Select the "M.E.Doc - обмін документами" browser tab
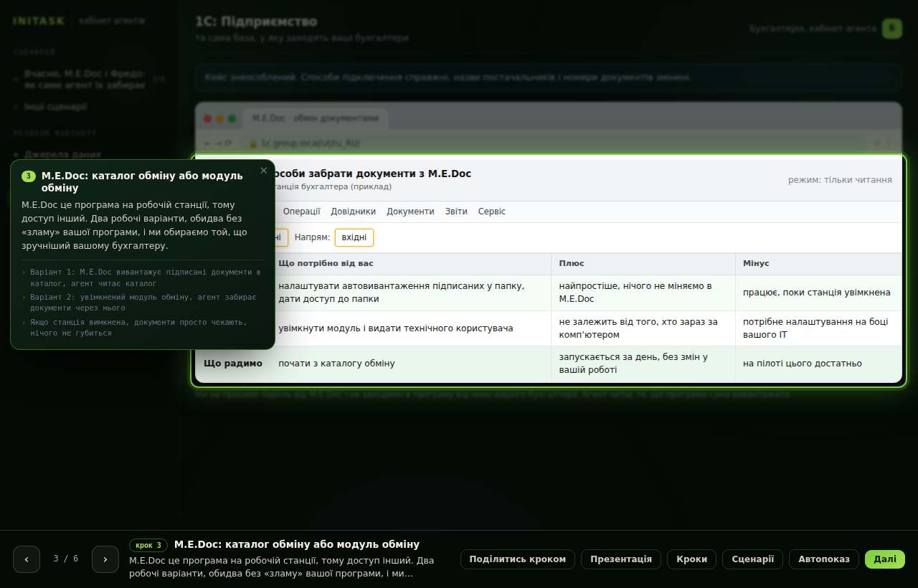This screenshot has height=588, width=918. 316,118
